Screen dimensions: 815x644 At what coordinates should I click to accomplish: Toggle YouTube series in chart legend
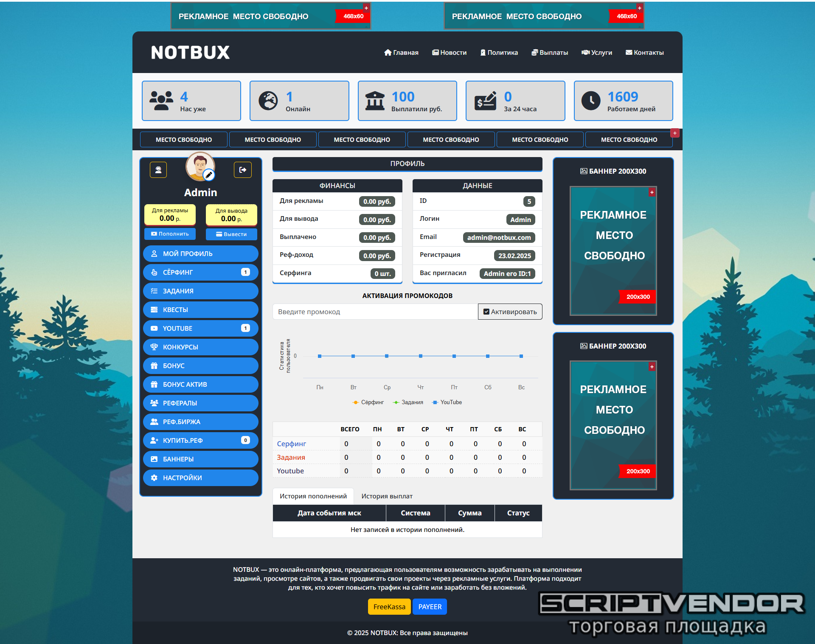tap(447, 402)
